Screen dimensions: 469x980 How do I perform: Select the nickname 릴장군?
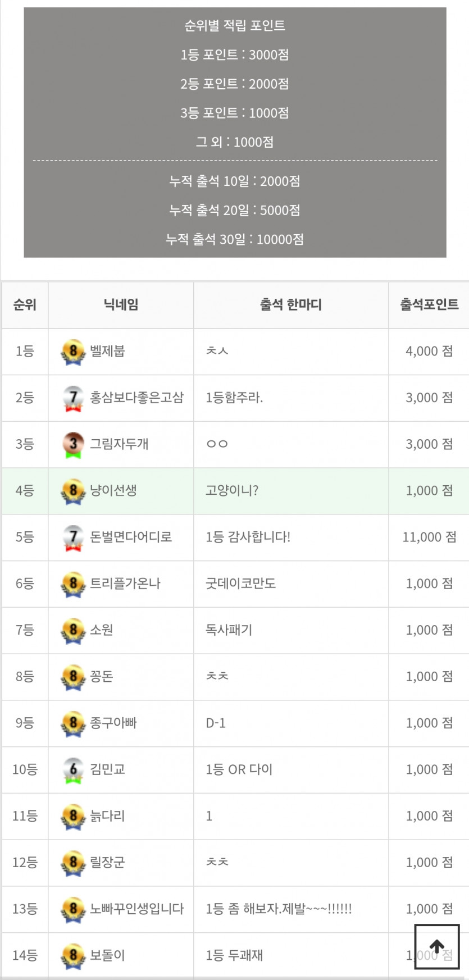[x=107, y=862]
